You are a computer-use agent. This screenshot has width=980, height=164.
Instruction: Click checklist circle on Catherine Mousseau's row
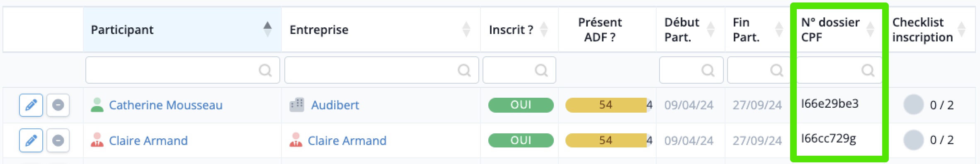pos(914,105)
